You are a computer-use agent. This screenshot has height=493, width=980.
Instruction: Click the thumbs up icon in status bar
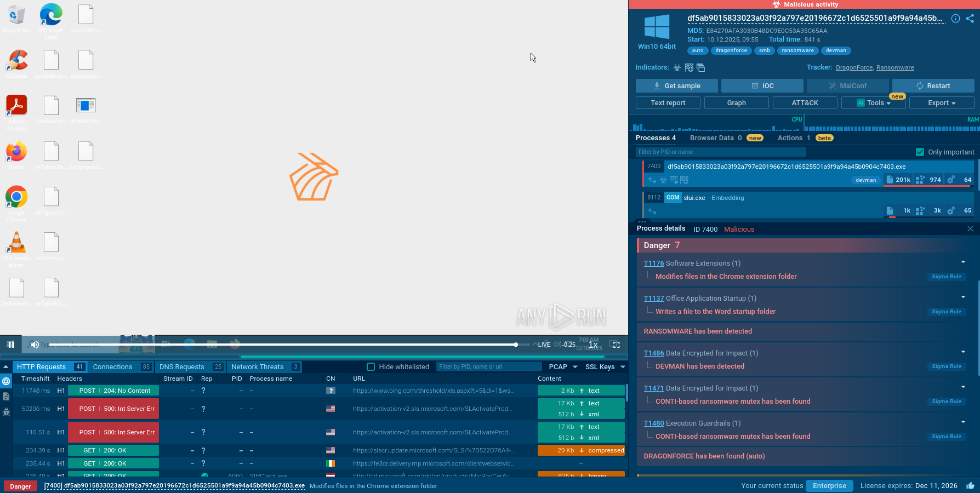(970, 485)
